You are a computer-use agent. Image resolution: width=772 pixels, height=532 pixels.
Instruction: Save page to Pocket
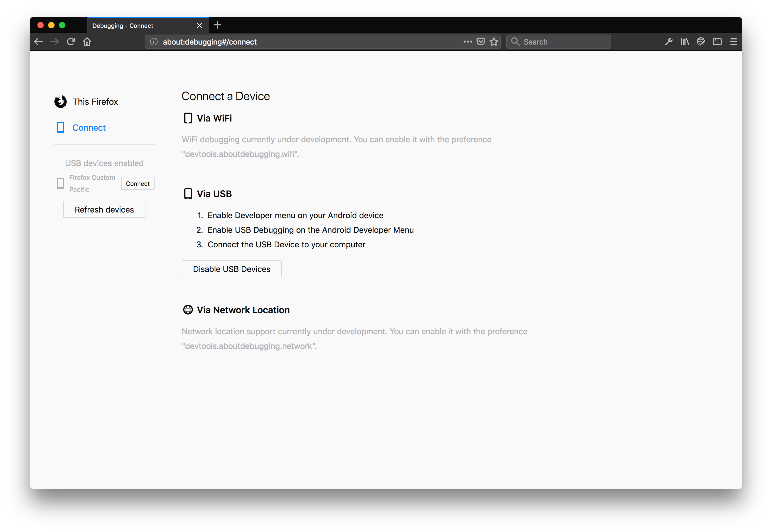click(481, 42)
